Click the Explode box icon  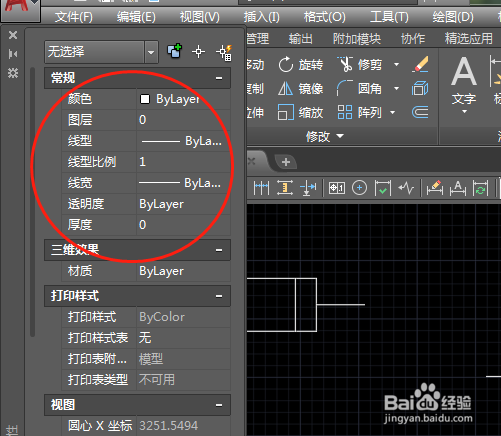(x=420, y=89)
